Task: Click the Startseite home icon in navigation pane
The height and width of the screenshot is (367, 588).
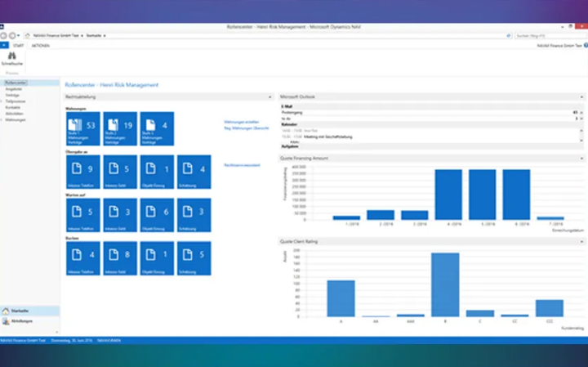Action: click(6, 311)
